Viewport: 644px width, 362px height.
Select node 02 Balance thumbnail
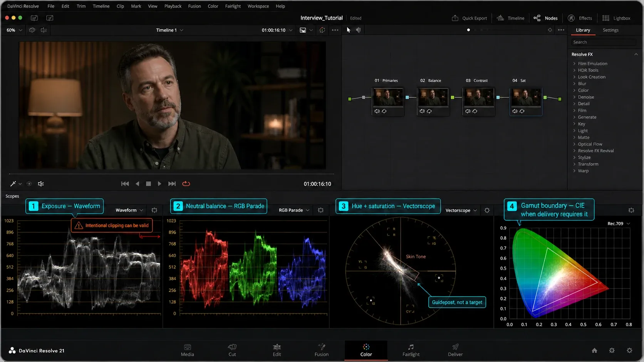[433, 97]
